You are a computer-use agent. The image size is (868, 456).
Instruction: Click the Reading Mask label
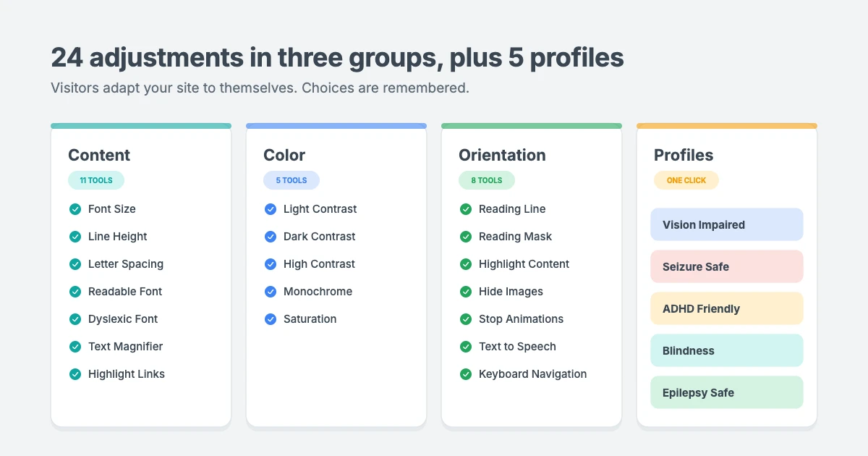(x=515, y=237)
